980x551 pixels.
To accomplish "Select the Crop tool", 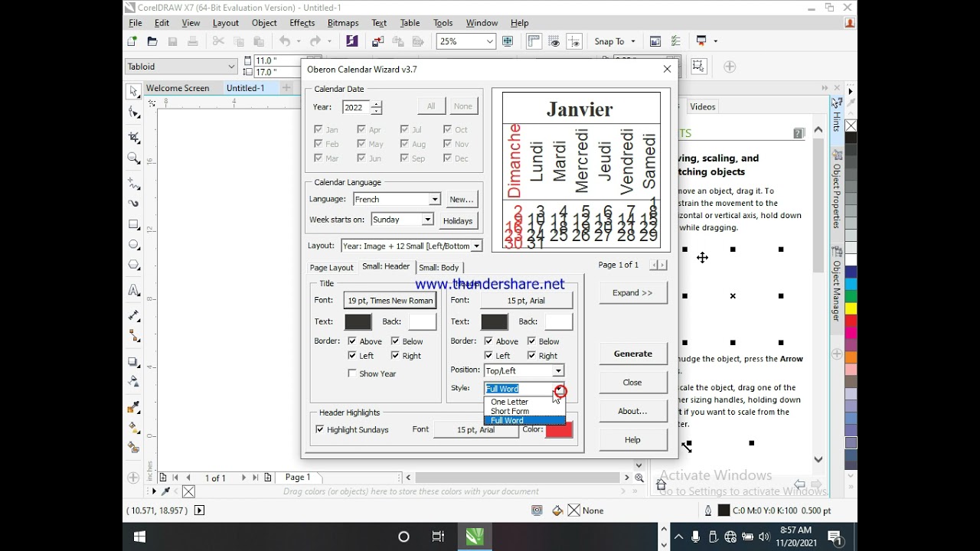I will click(x=134, y=137).
